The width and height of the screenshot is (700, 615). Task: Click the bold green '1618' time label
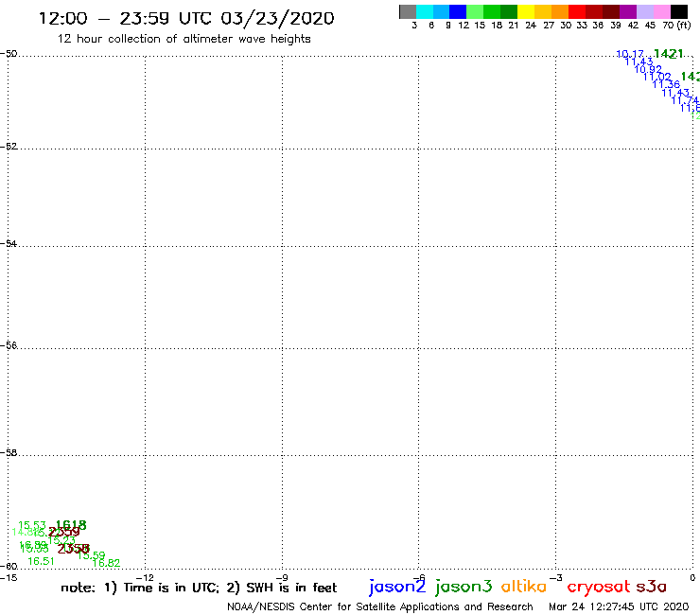coord(71,526)
